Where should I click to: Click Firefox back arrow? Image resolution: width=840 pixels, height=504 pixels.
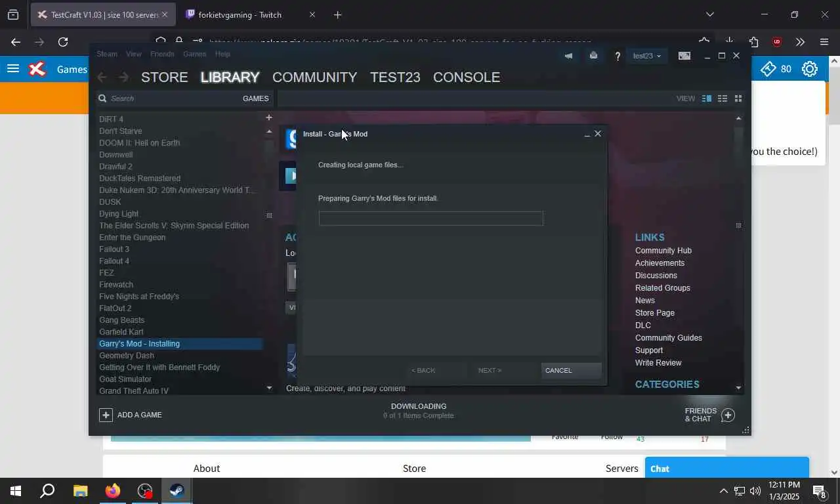16,42
